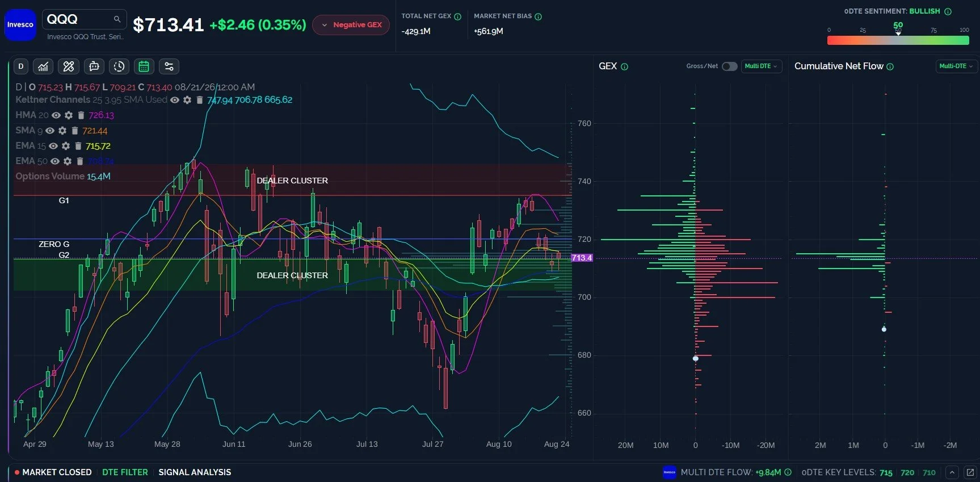Viewport: 980px width, 482px height.
Task: Click the Invesco logo next to QQQ
Action: (x=20, y=25)
